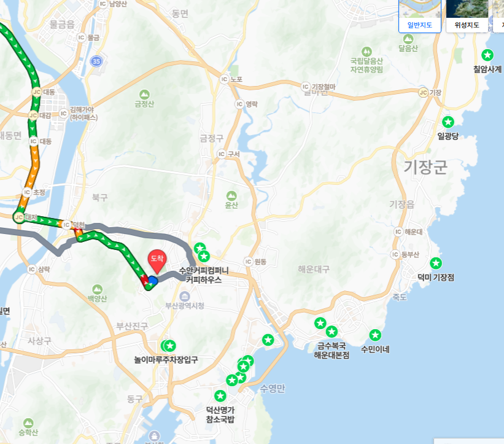This screenshot has width=504, height=444.
Task: Click the route 35 highway shield
Action: (96, 61)
